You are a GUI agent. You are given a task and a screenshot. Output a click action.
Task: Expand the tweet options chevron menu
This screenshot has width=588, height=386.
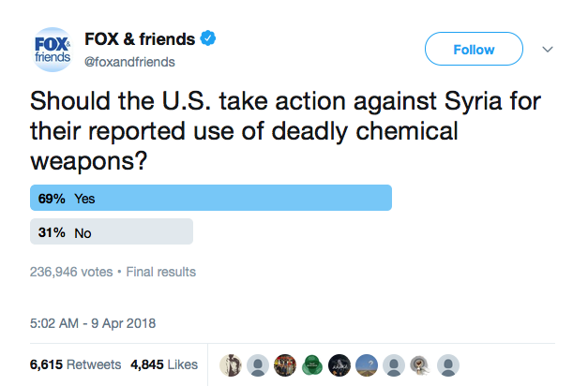coord(548,49)
